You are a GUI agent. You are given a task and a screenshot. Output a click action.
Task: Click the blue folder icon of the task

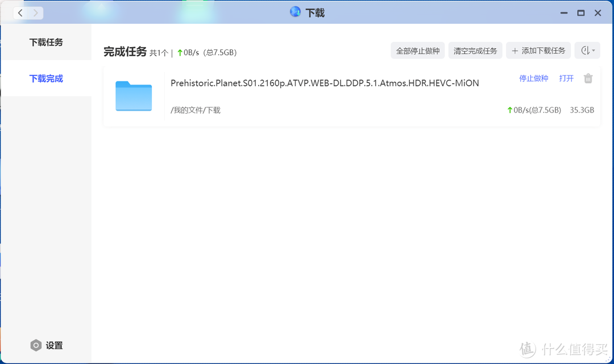click(x=134, y=96)
